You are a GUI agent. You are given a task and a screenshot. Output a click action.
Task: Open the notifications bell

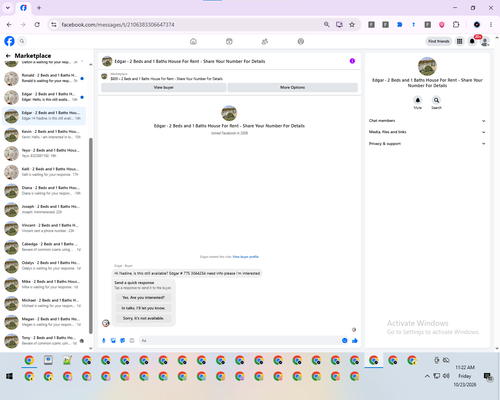coord(472,41)
